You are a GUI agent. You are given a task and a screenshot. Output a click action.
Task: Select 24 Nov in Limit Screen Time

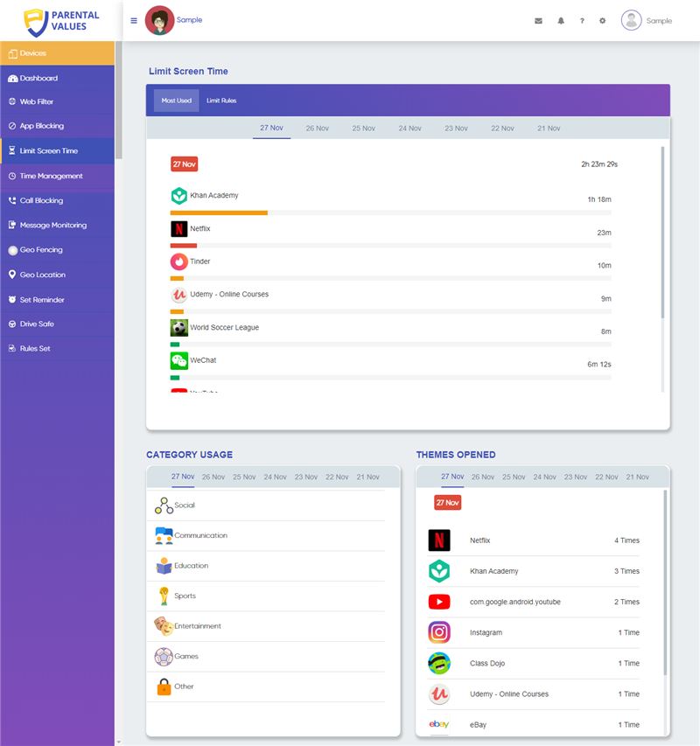[409, 129]
